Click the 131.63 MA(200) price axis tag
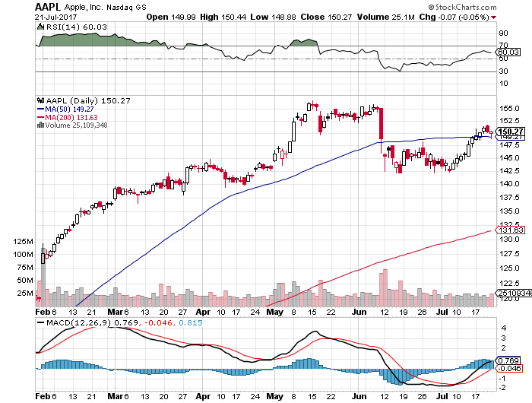532x403 pixels. pyautogui.click(x=510, y=230)
